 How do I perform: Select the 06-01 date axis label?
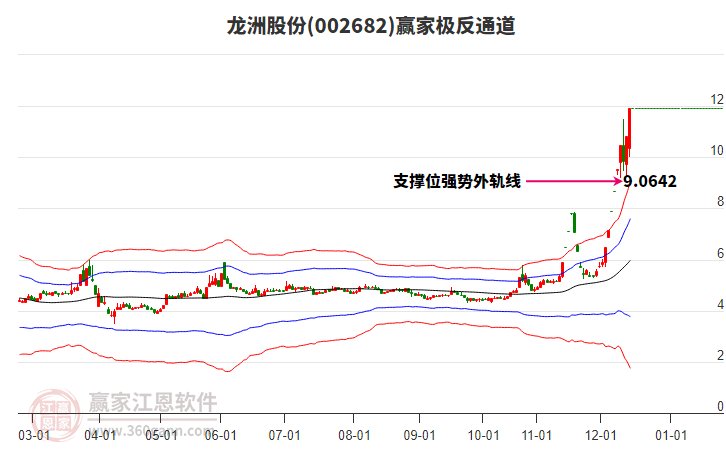[x=220, y=436]
